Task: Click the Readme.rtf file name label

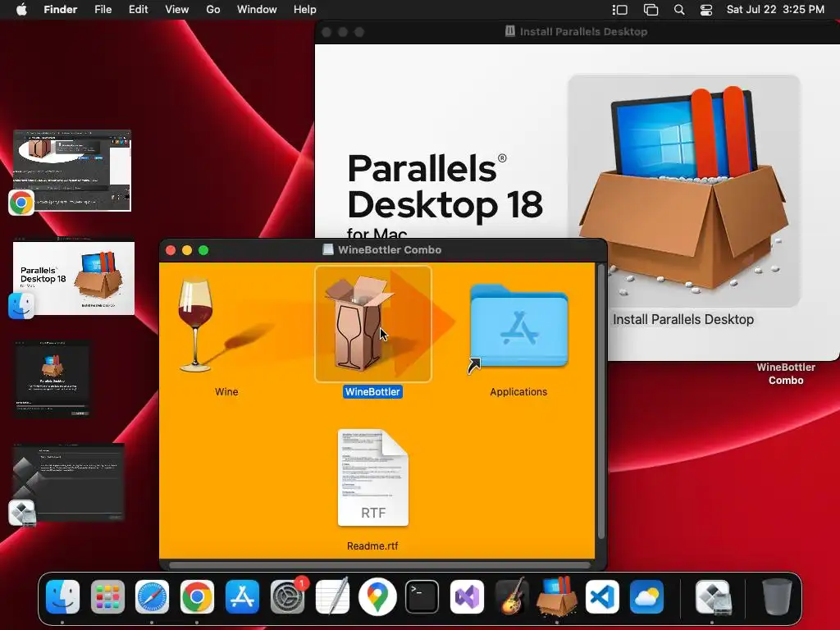Action: coord(372,546)
